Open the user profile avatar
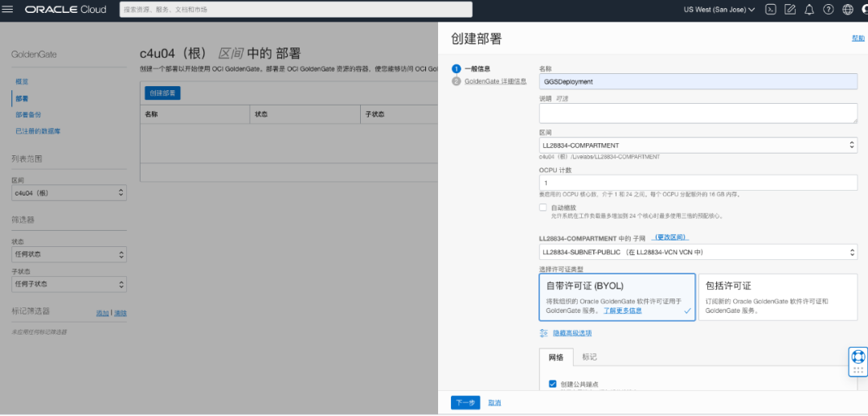This screenshot has height=416, width=868. (864, 10)
